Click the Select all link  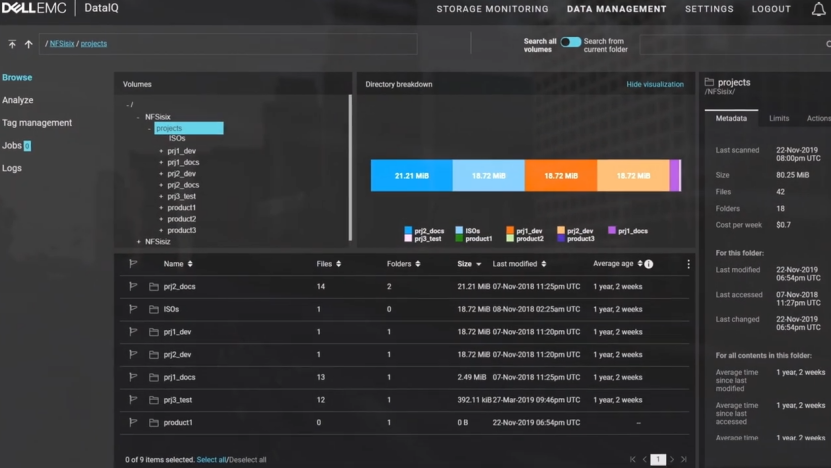click(211, 460)
